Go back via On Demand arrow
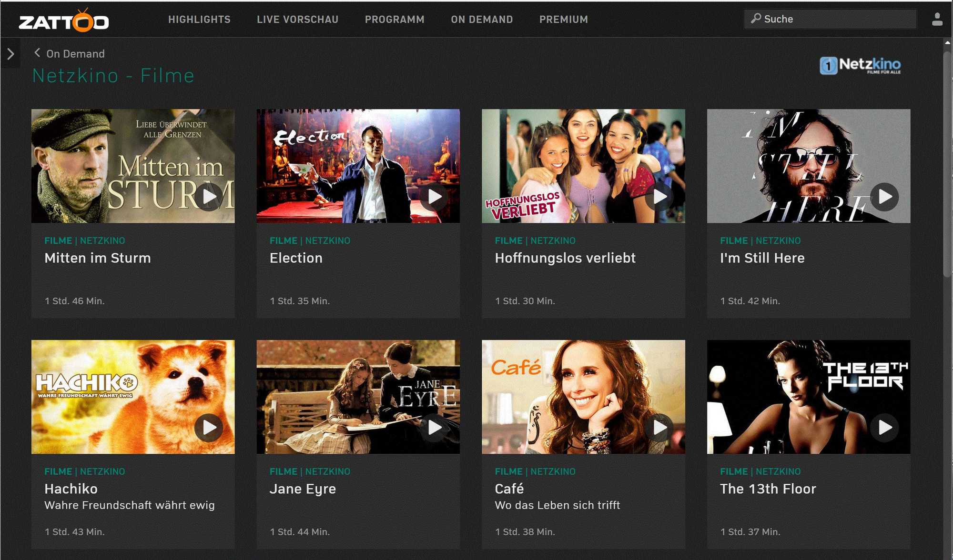Viewport: 953px width, 560px height. tap(37, 53)
